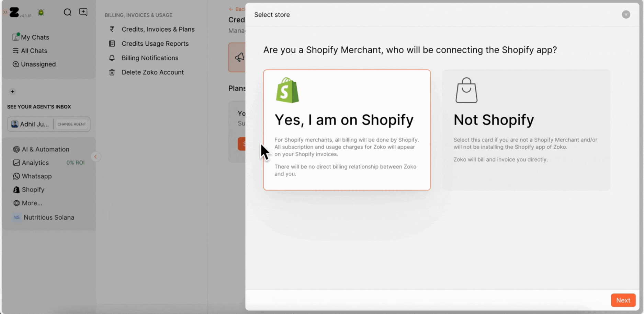Click the trash icon beside Delete Zoko Account
644x314 pixels.
pyautogui.click(x=112, y=72)
